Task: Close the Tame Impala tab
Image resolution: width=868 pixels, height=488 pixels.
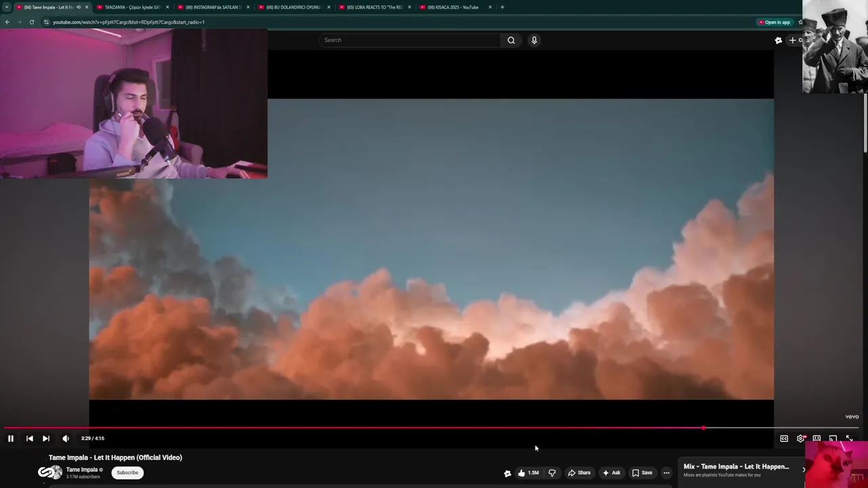Action: point(87,7)
